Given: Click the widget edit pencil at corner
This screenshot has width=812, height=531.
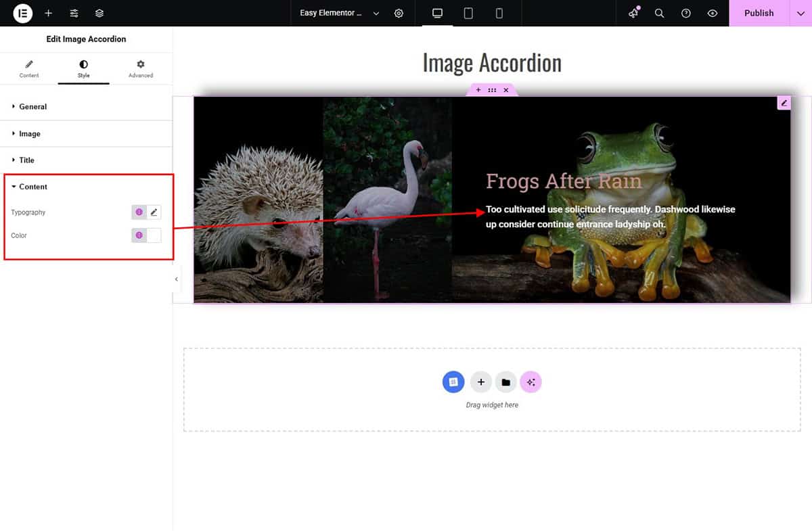Looking at the screenshot, I should coord(784,103).
